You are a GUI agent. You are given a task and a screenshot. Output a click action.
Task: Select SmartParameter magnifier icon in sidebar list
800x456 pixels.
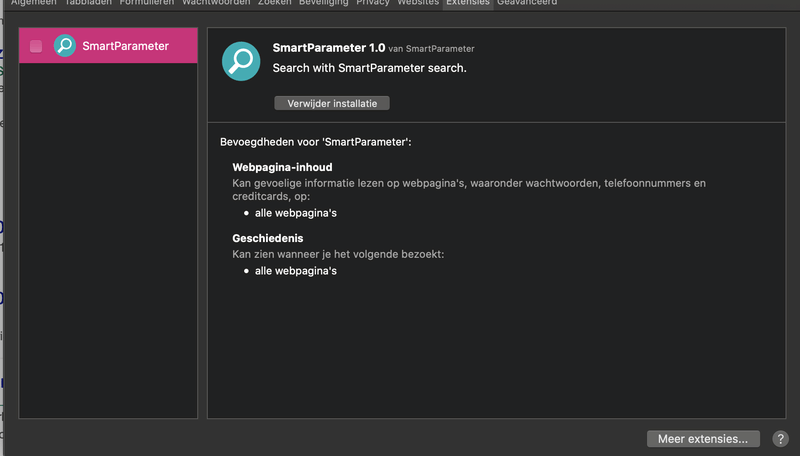point(65,46)
